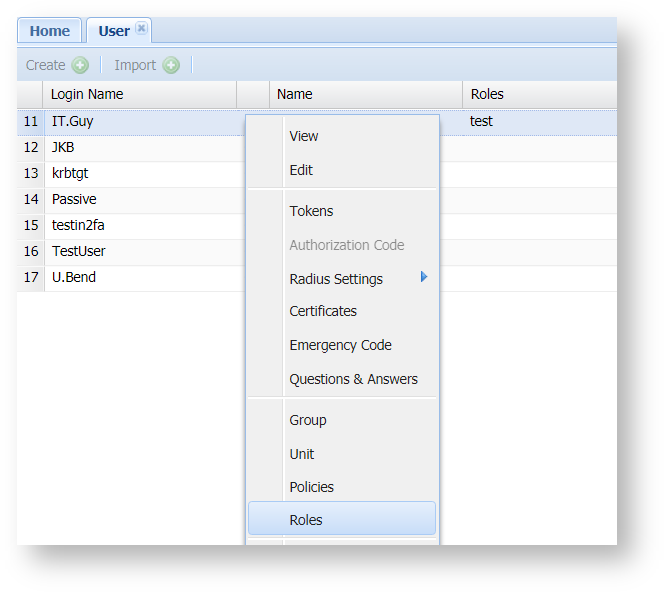Viewport: 665px width, 593px height.
Task: Open Questions & Answers menu item
Action: click(x=353, y=379)
